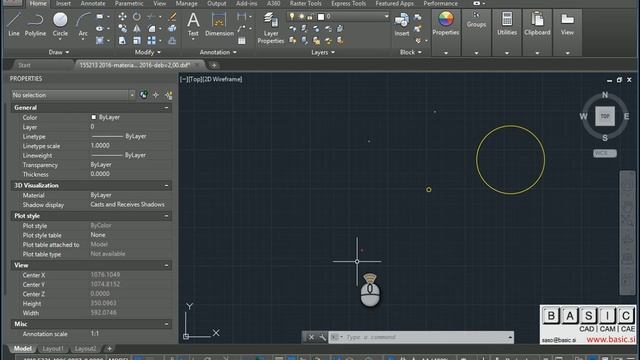
Task: Open the Express Tools ribbon tab
Action: click(349, 3)
